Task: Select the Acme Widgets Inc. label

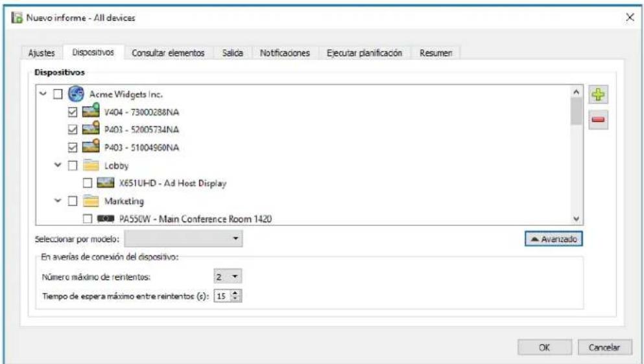Action: [126, 94]
